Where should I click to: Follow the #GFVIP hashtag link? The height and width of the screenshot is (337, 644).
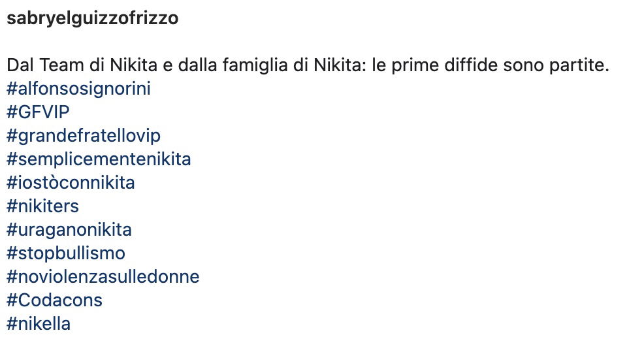click(38, 112)
